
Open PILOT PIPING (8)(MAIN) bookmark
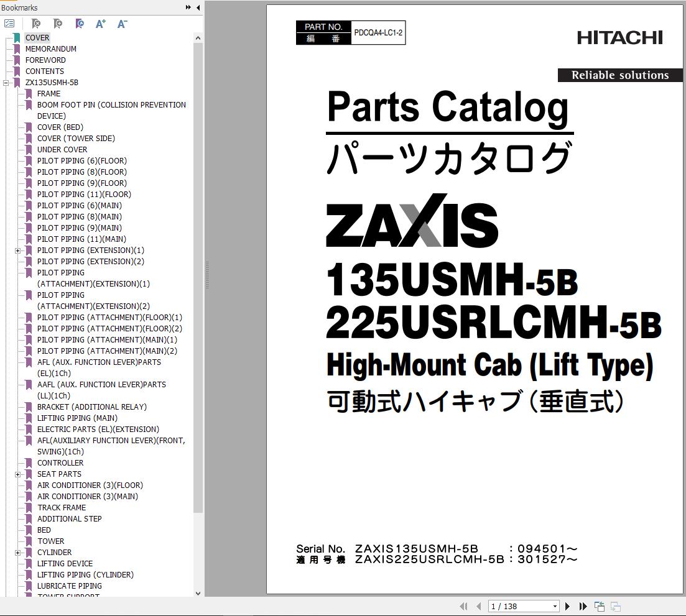point(80,216)
